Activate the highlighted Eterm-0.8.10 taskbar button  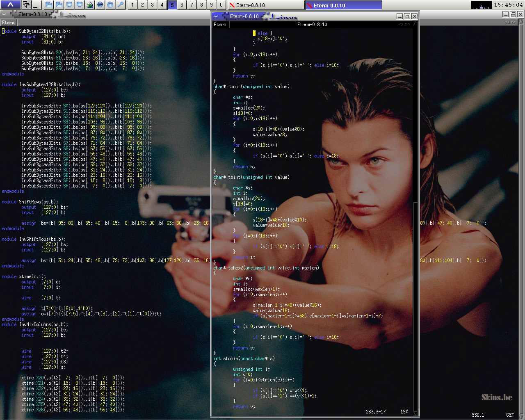[x=344, y=5]
